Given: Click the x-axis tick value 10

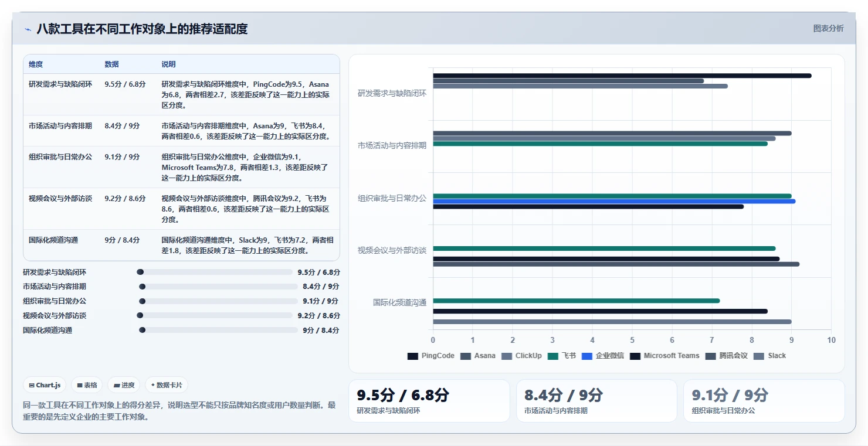Looking at the screenshot, I should pyautogui.click(x=831, y=340).
